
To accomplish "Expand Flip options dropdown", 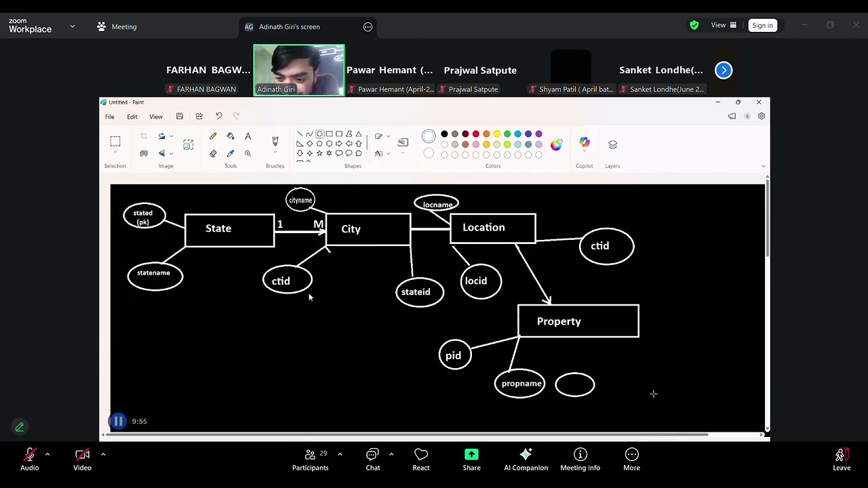I will click(171, 153).
